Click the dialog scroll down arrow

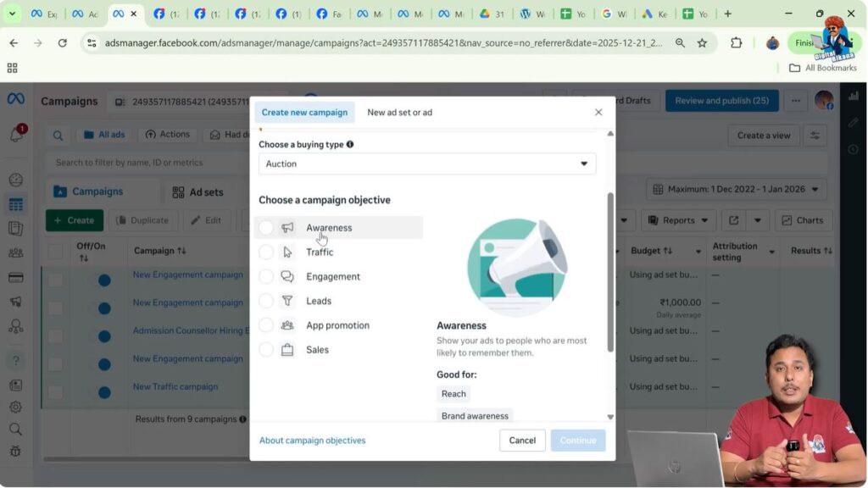coord(610,417)
